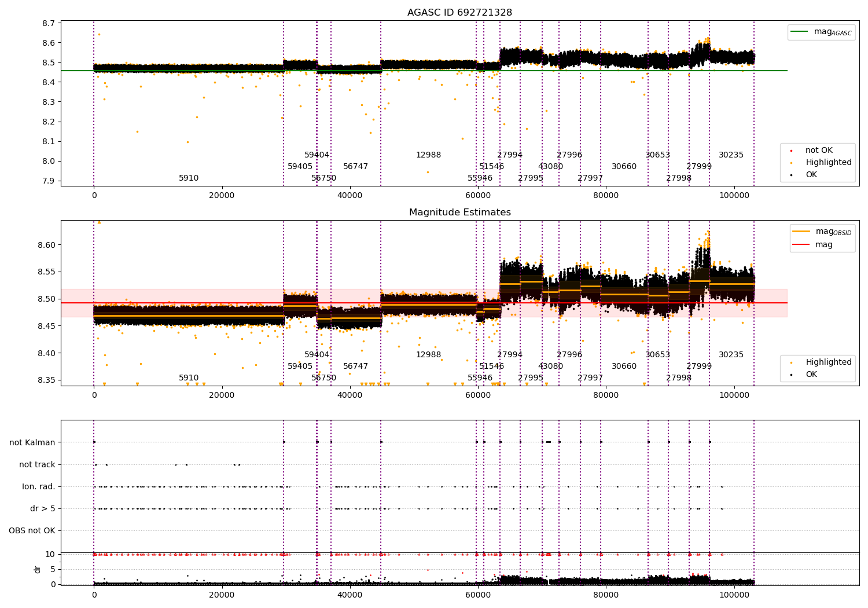Click the 'not Kalman' axis label
The image size is (868, 608).
tap(32, 442)
